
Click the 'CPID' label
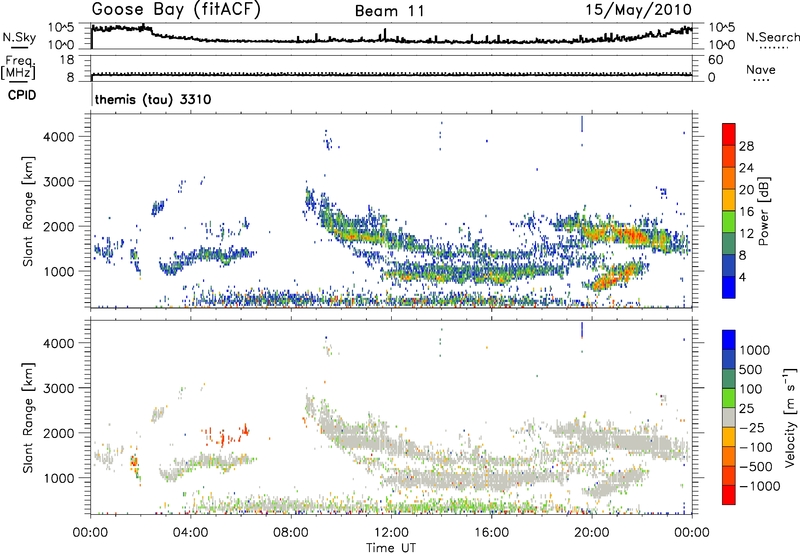click(x=22, y=95)
